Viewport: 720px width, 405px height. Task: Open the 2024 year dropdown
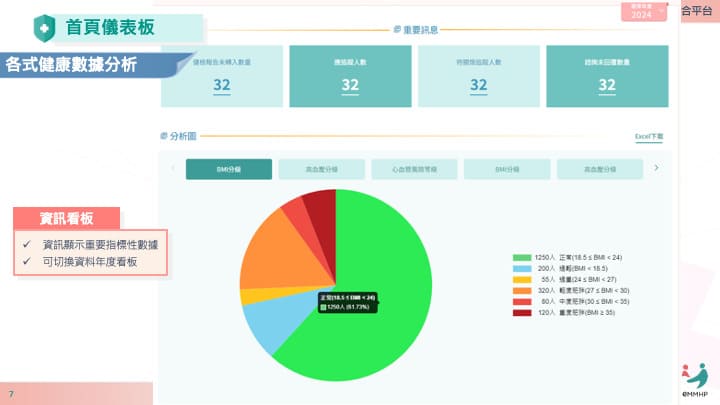coord(645,13)
